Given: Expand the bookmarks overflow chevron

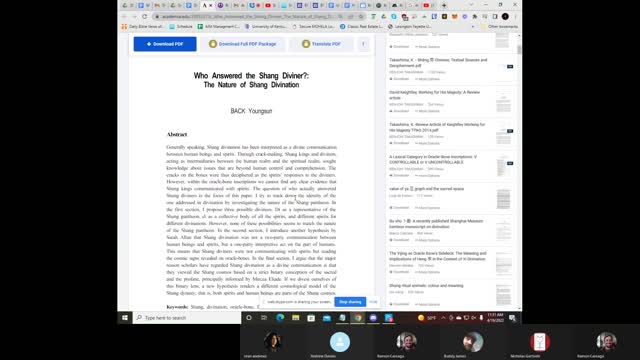Looking at the screenshot, I should [x=473, y=27].
